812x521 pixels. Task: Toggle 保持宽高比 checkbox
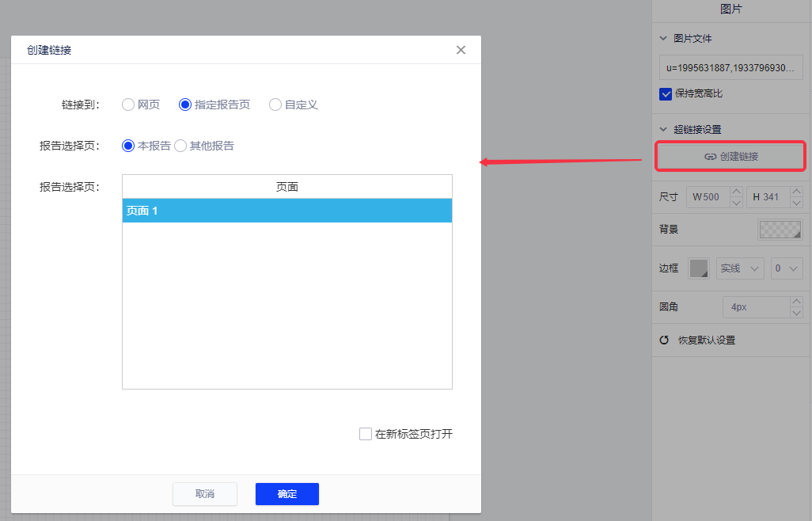pos(666,93)
